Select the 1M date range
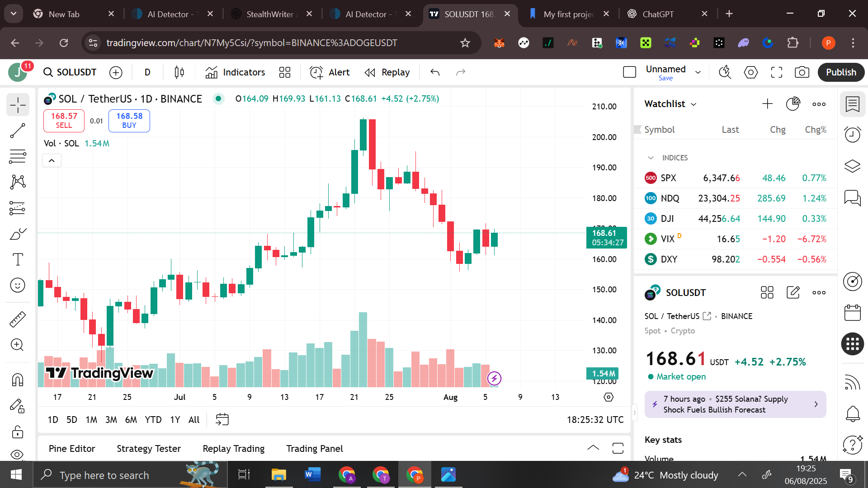The width and height of the screenshot is (868, 488). click(x=91, y=420)
